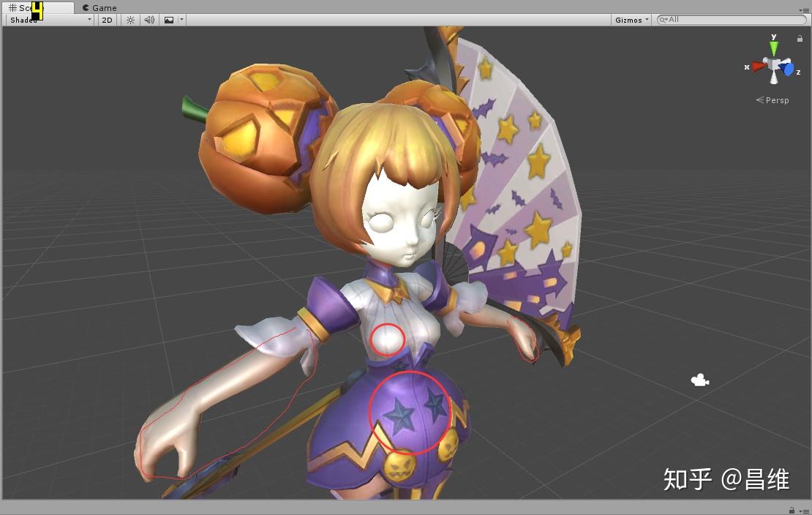
Task: Click the bottom-right panel lock icon
Action: 792,511
